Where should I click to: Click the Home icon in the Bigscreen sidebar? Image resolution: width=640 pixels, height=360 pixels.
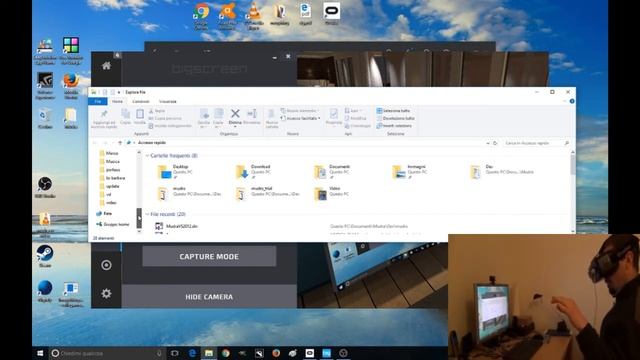[x=106, y=66]
